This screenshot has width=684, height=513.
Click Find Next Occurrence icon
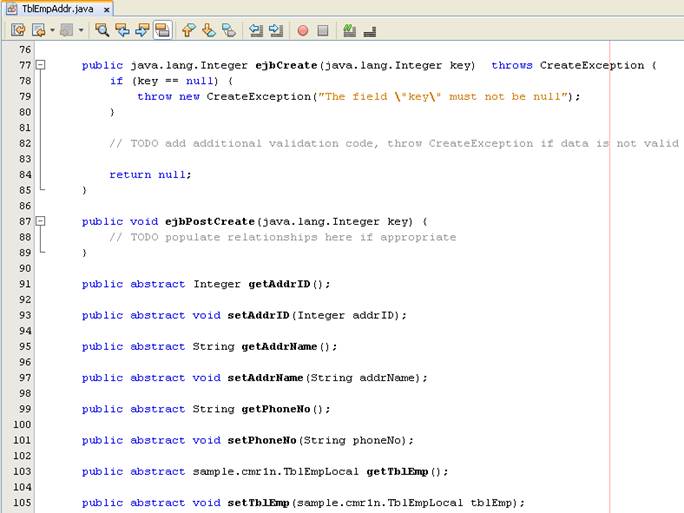point(142,30)
